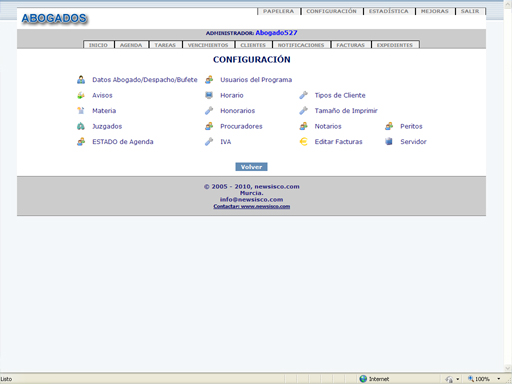Switch to the FACTURAS tab
Screen dimensions: 512x384
click(351, 45)
